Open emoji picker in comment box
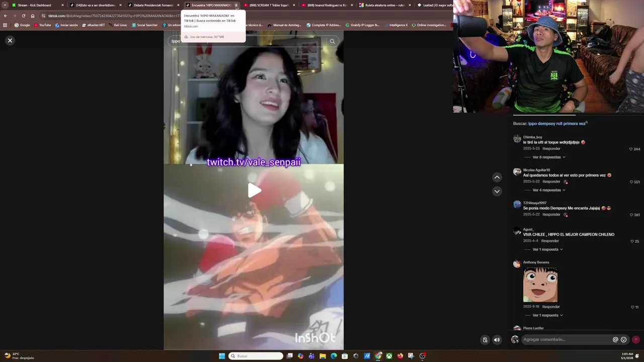Viewport: 644px width, 362px height. click(624, 339)
